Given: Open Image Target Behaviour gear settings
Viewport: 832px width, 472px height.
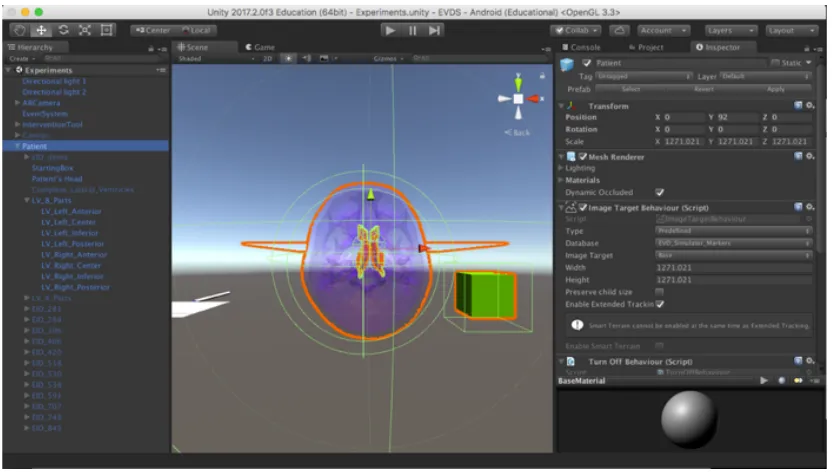Looking at the screenshot, I should pyautogui.click(x=810, y=207).
